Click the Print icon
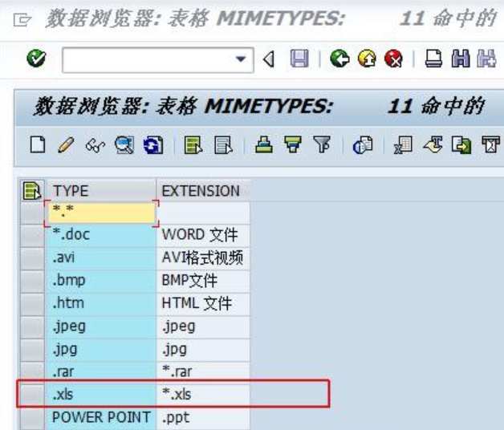The image size is (504, 430). [433, 59]
